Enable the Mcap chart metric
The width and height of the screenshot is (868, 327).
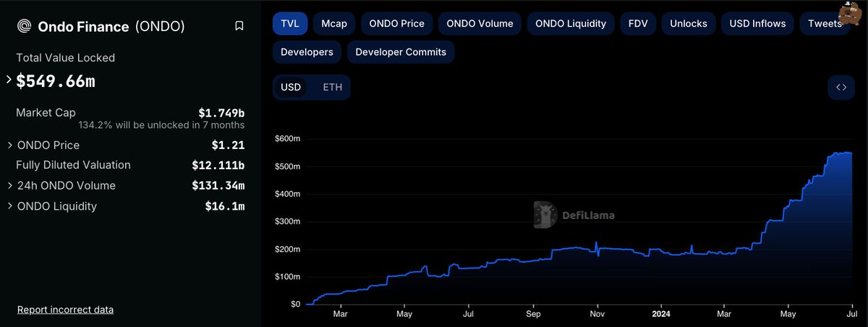[x=333, y=23]
